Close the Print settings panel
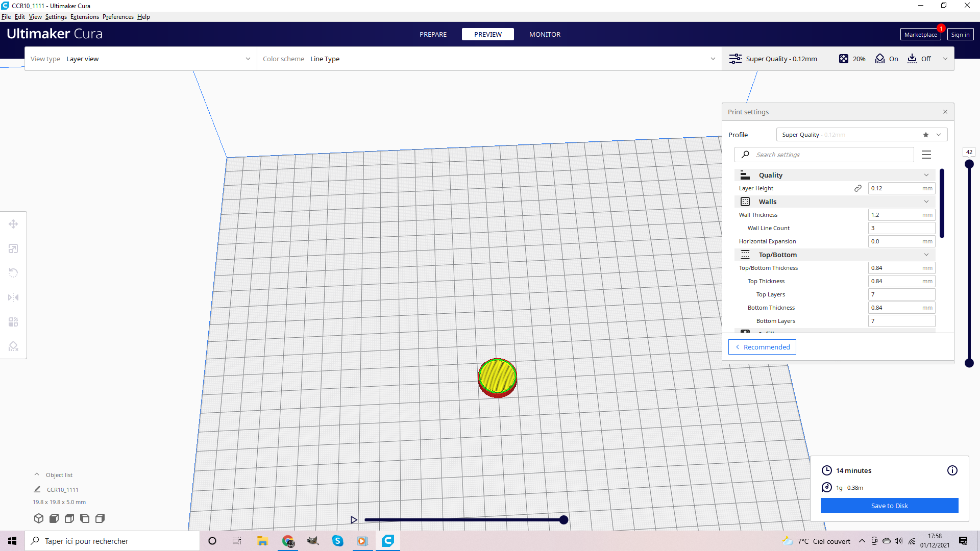 click(x=945, y=112)
